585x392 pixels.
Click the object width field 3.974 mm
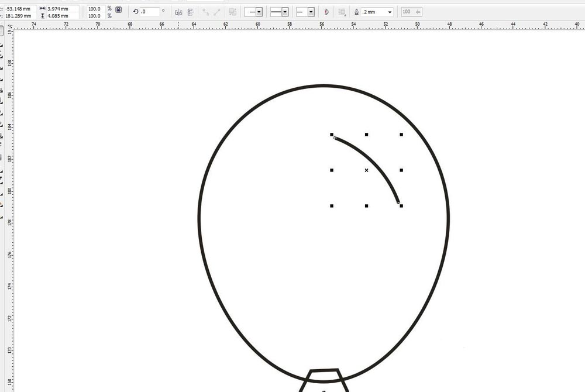point(63,9)
